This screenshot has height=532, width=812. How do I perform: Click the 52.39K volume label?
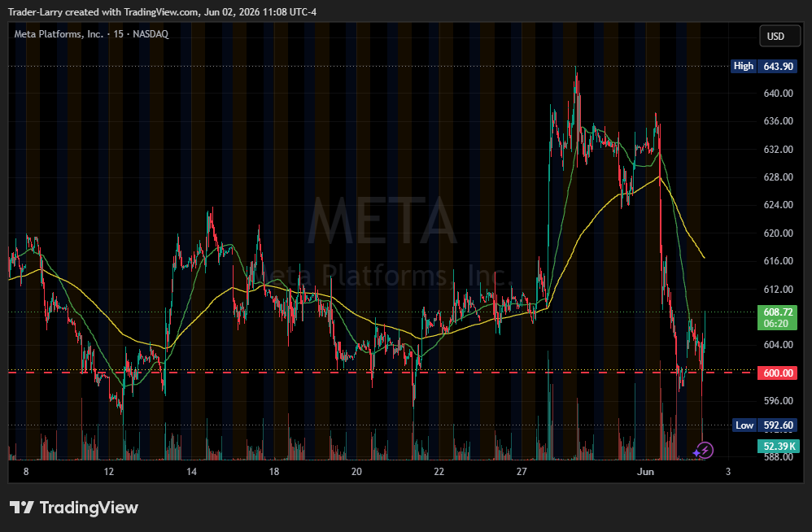pos(779,446)
